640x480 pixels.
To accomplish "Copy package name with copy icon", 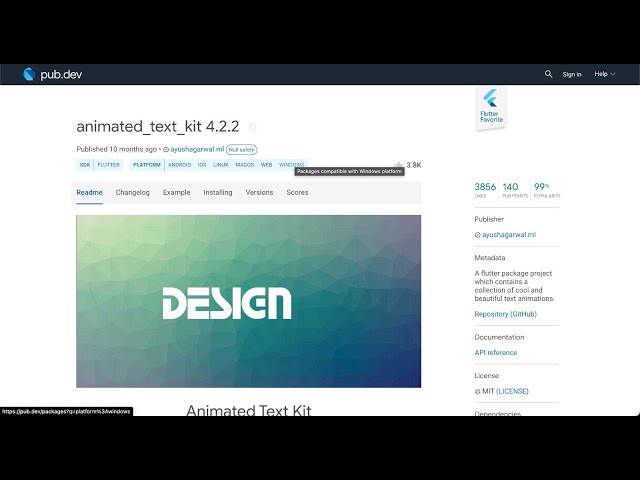I will coord(252,127).
